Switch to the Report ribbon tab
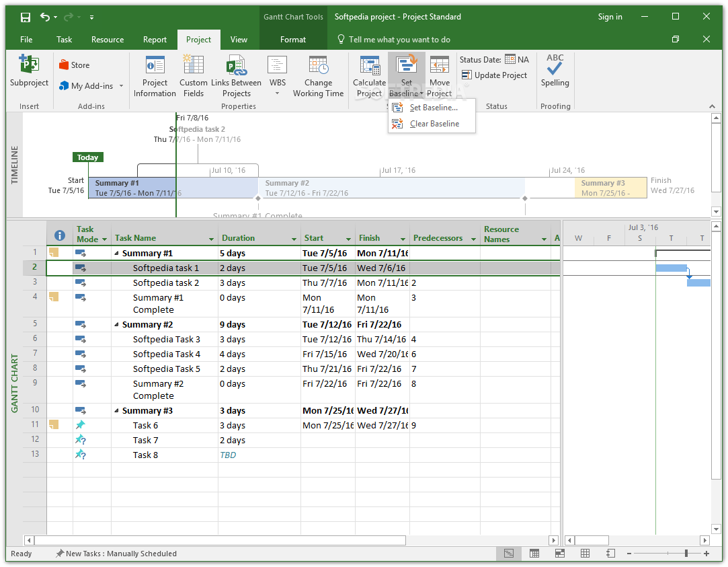The height and width of the screenshot is (567, 728). pyautogui.click(x=155, y=40)
